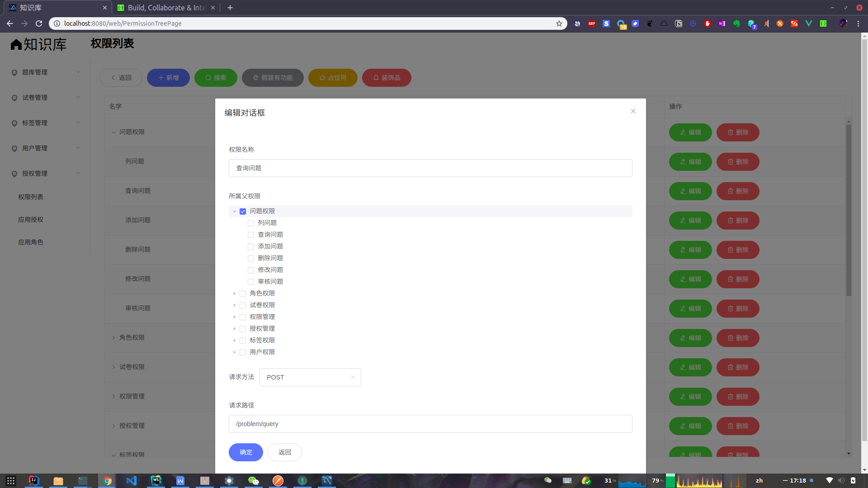Collapse the 问题权限 node in dialog tree
The height and width of the screenshot is (488, 868).
(234, 211)
